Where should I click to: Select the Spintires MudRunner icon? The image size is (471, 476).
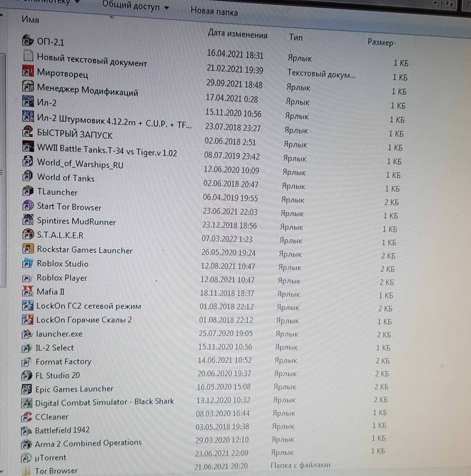[x=28, y=219]
